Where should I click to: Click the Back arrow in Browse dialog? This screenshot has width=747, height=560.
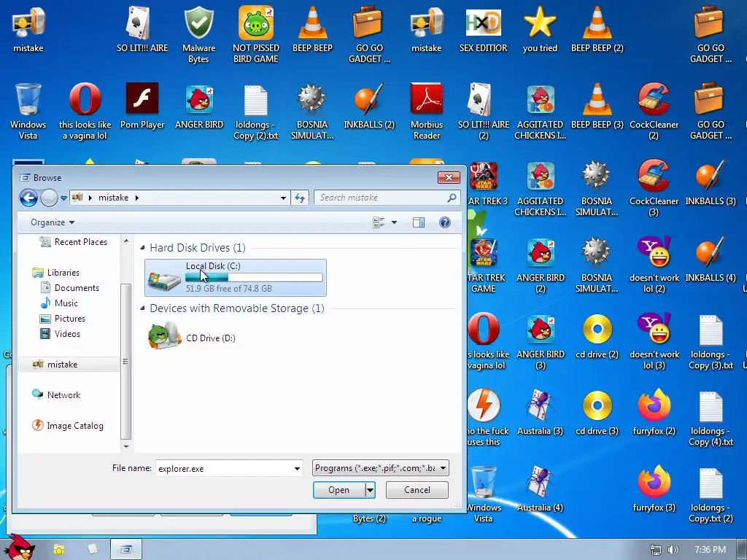pos(28,198)
